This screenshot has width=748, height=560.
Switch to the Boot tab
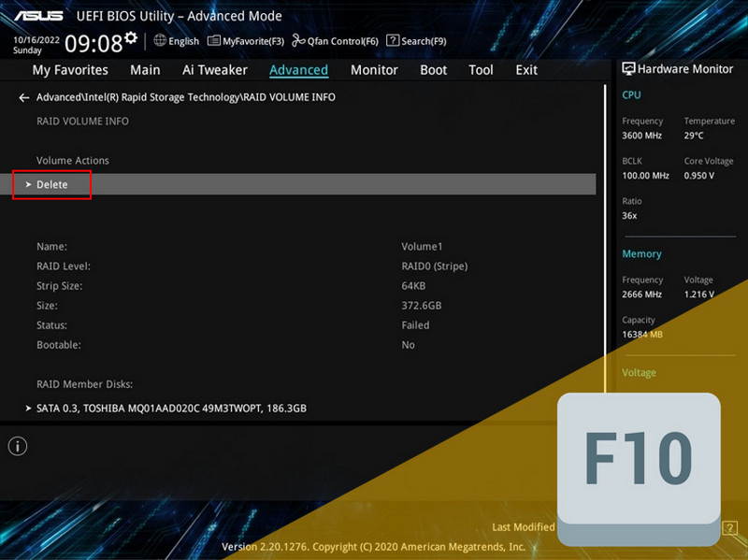[x=433, y=70]
